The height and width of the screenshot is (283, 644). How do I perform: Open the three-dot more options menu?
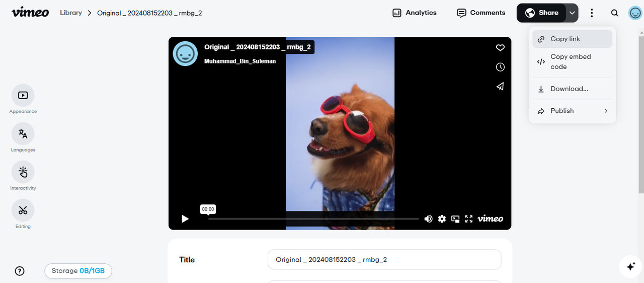point(592,13)
